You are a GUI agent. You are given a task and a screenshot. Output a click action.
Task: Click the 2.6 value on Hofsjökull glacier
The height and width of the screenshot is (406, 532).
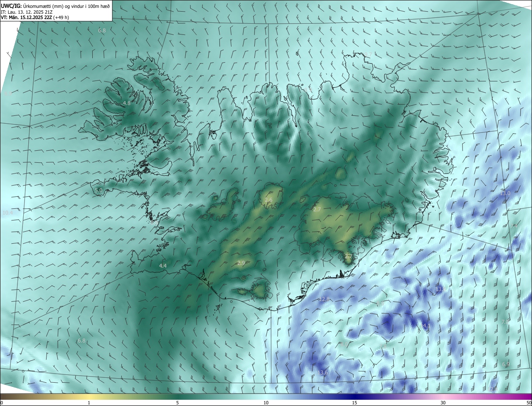pyautogui.click(x=268, y=200)
